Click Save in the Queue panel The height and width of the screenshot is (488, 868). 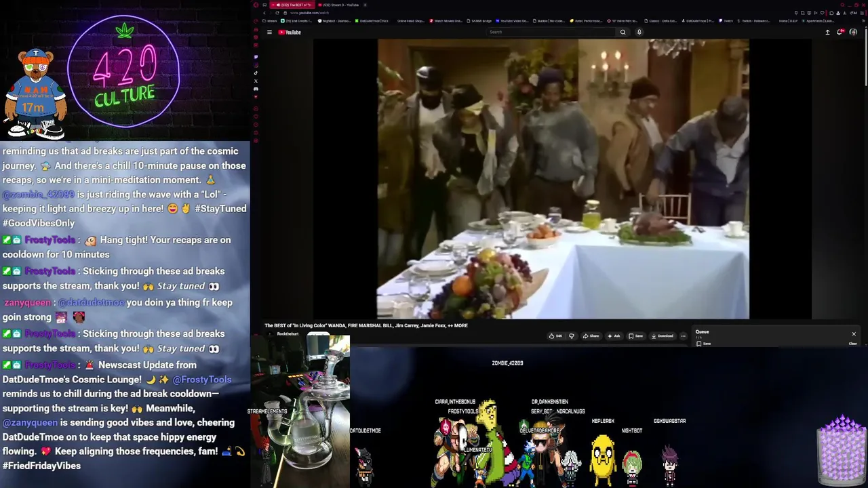coord(704,344)
